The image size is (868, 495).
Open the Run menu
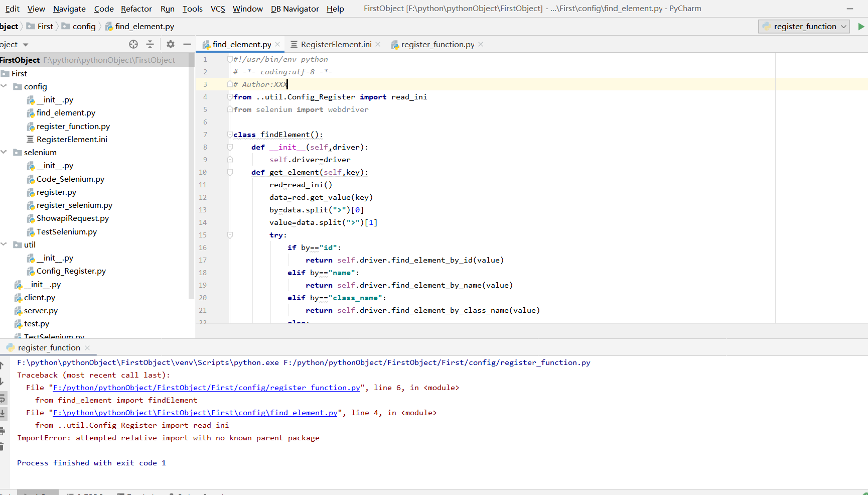click(168, 9)
